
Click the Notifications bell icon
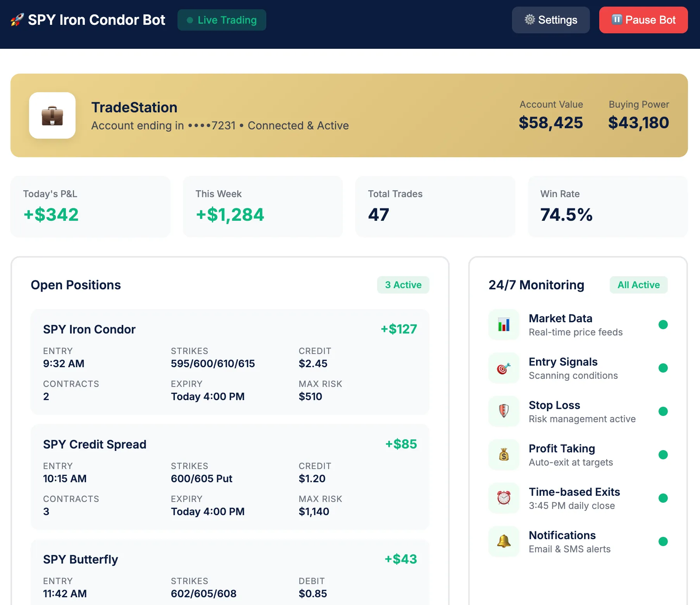(503, 541)
